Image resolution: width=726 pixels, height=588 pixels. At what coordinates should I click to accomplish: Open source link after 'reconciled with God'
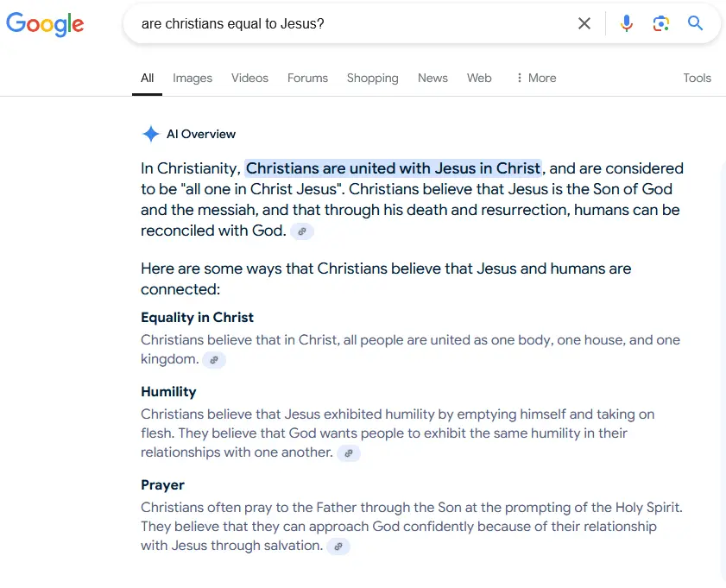tap(302, 231)
